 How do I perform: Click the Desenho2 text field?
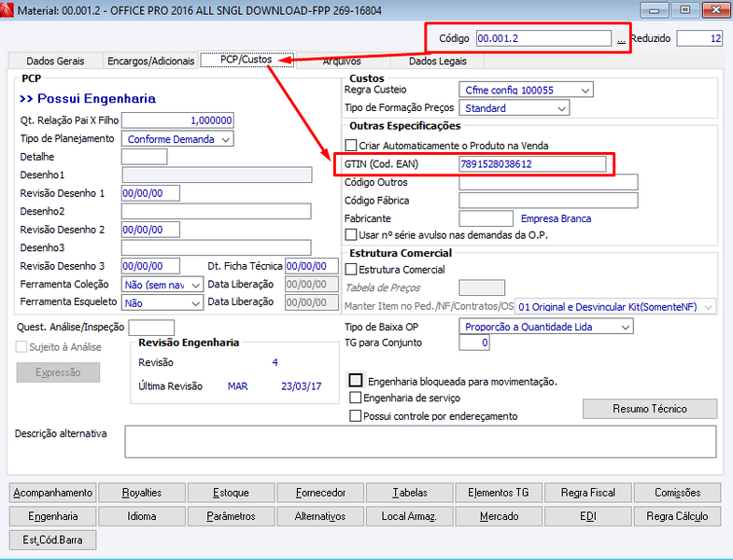tap(217, 211)
